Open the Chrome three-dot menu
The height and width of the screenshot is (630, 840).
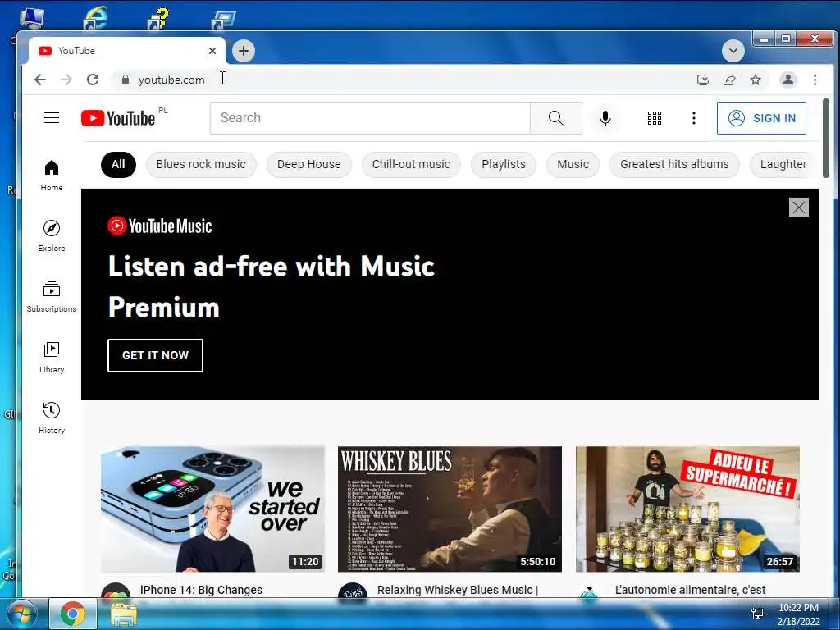point(815,80)
